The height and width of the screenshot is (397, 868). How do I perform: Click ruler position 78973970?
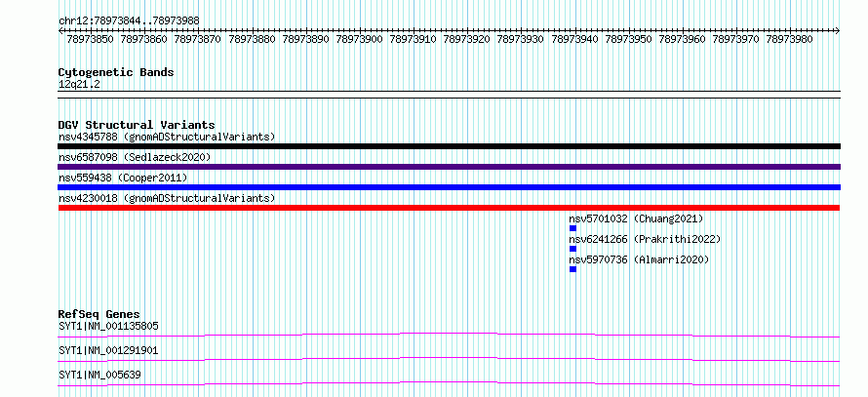(x=735, y=39)
